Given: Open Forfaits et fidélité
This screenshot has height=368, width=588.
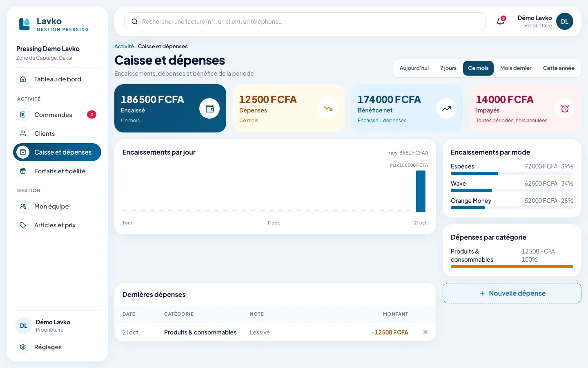Looking at the screenshot, I should click(57, 171).
